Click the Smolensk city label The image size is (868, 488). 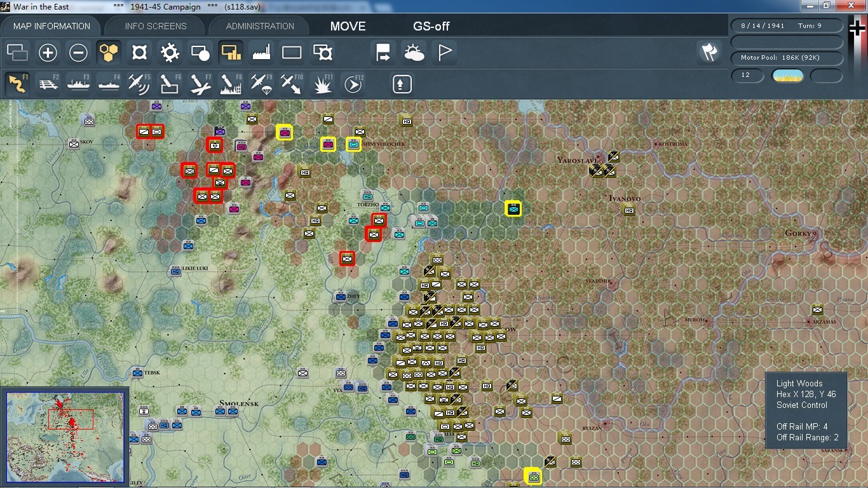click(x=239, y=403)
